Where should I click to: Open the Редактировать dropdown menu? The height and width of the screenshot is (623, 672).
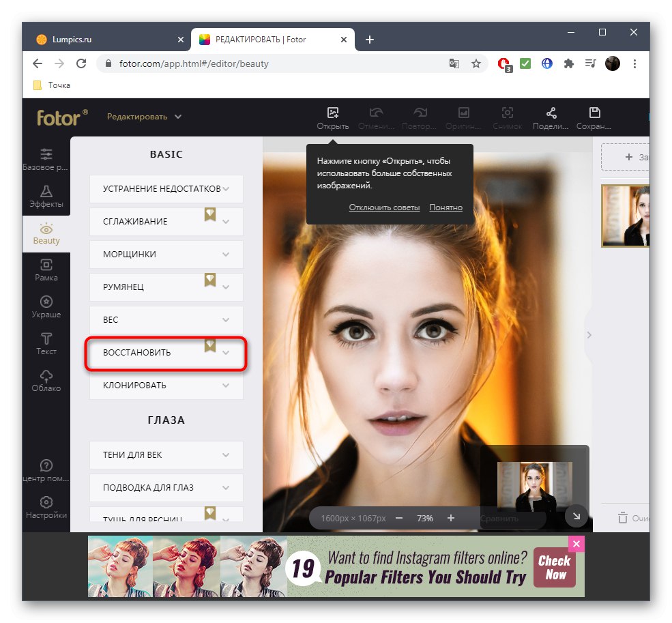point(144,117)
